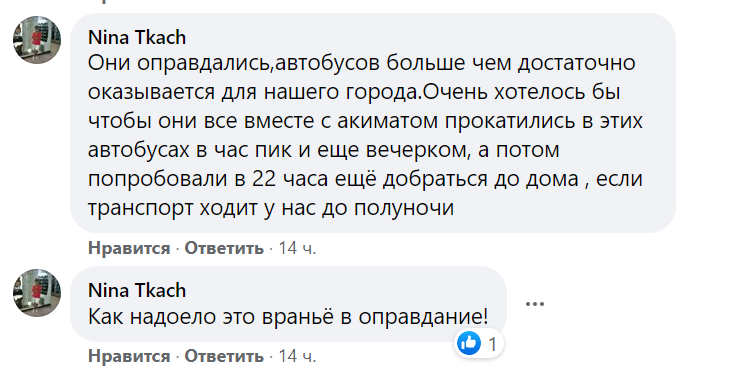Click Нравится under 'Как надоело это враньё' comment
Screen dimensions: 735x373
[x=129, y=356]
